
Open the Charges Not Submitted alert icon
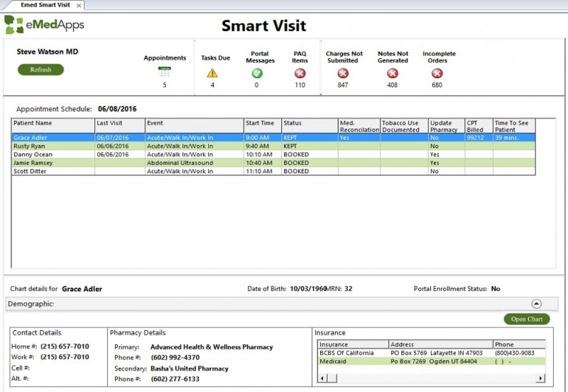pyautogui.click(x=344, y=73)
